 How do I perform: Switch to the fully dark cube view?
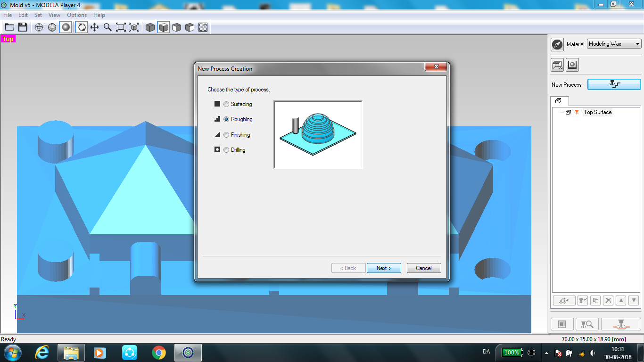[150, 27]
